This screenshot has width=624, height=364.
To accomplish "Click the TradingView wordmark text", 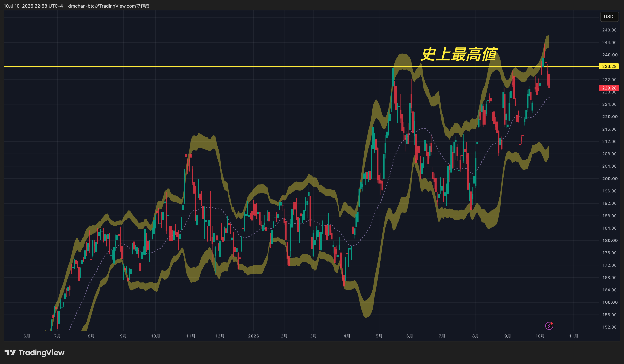I will [x=41, y=352].
